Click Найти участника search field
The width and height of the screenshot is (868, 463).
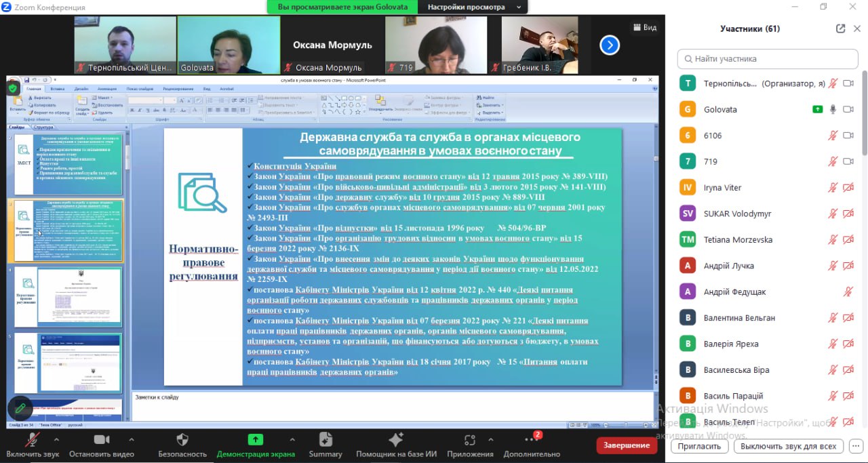(768, 59)
